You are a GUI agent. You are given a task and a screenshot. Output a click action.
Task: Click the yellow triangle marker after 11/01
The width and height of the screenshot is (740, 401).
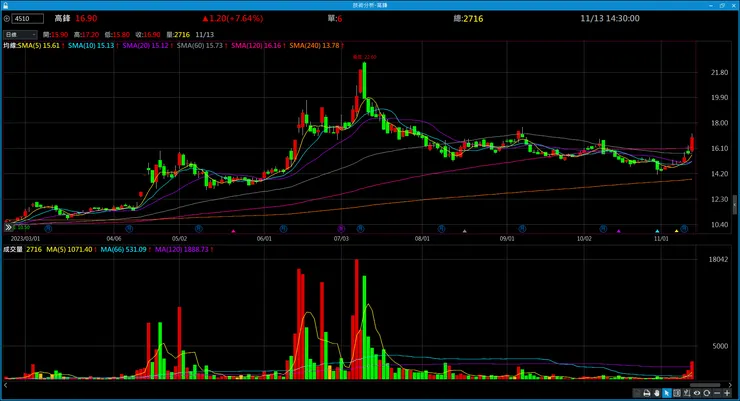[x=676, y=231]
